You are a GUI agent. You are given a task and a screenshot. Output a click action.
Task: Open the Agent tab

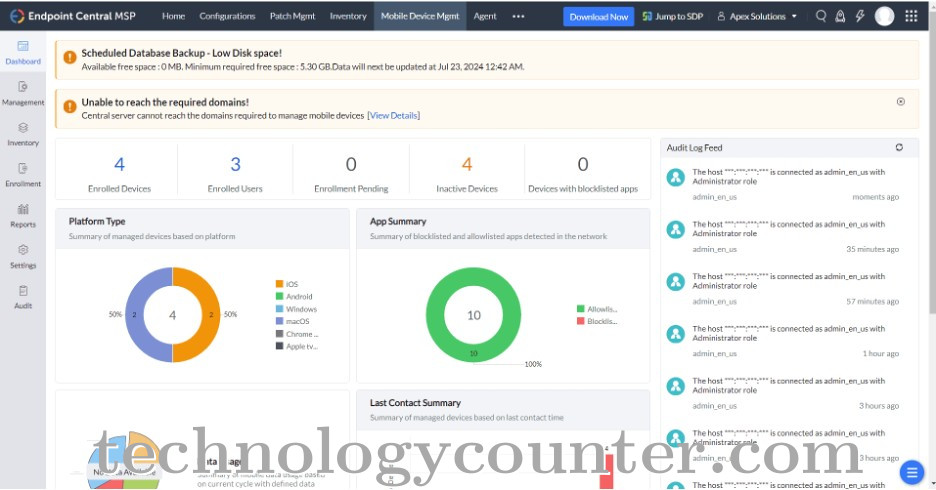click(485, 16)
